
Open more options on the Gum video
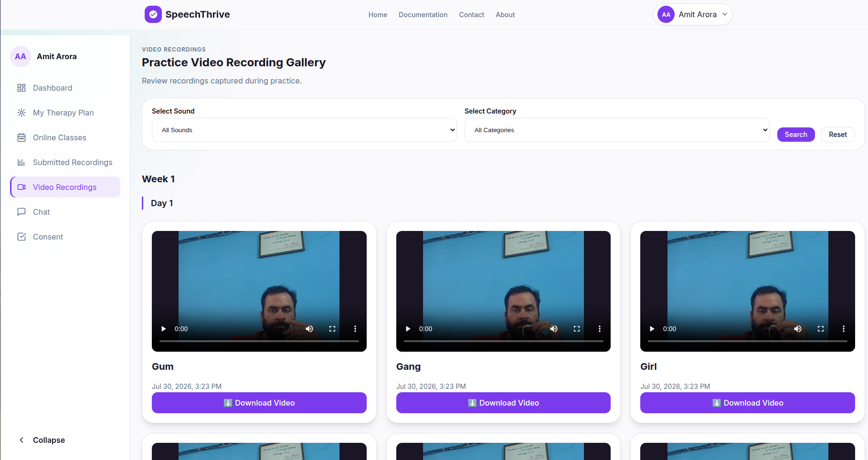[355, 329]
